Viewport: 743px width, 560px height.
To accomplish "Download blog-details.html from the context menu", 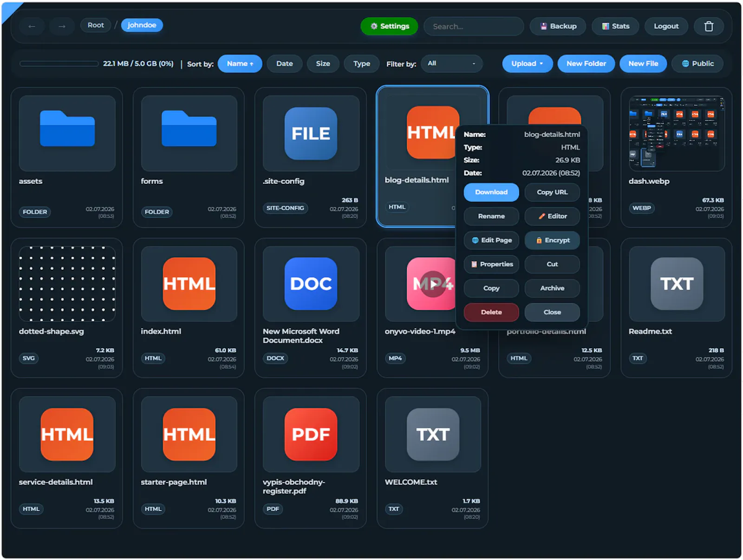I will pos(491,192).
